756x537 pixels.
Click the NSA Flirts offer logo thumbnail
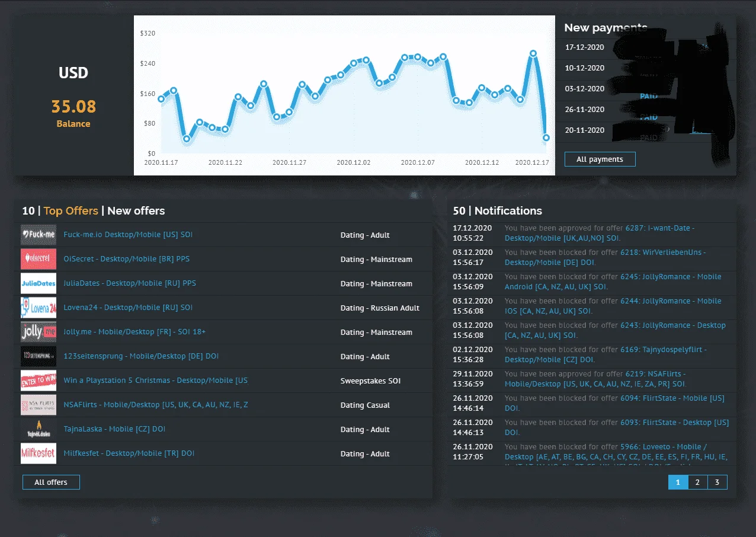pos(39,405)
